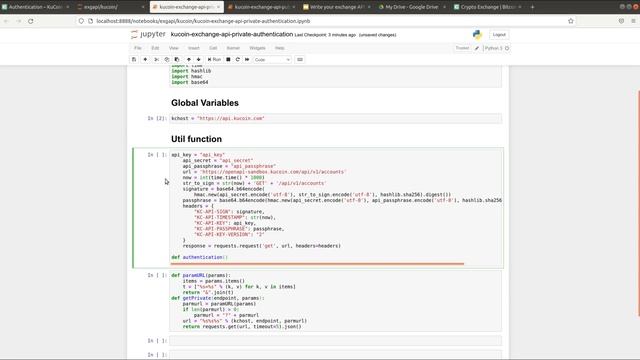The width and height of the screenshot is (640, 360).
Task: Go back in browser history
Action: pos(6,21)
